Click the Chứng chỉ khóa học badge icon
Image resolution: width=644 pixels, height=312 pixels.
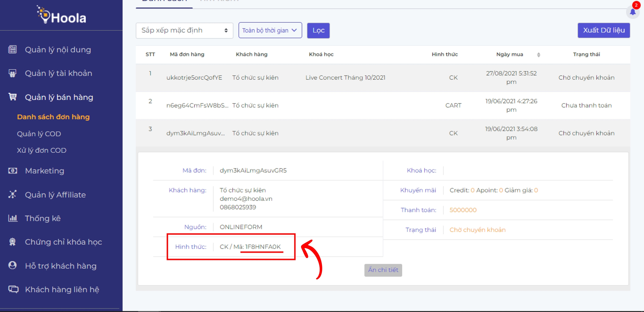[13, 242]
